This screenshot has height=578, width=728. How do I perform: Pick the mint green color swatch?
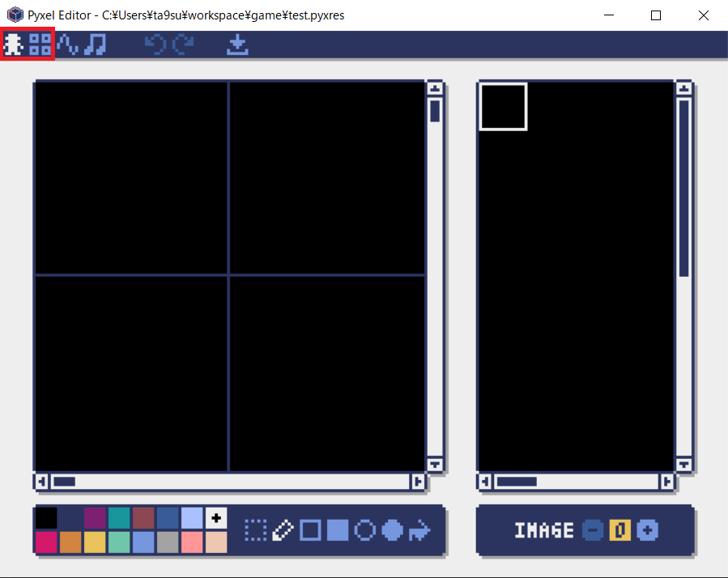click(119, 542)
